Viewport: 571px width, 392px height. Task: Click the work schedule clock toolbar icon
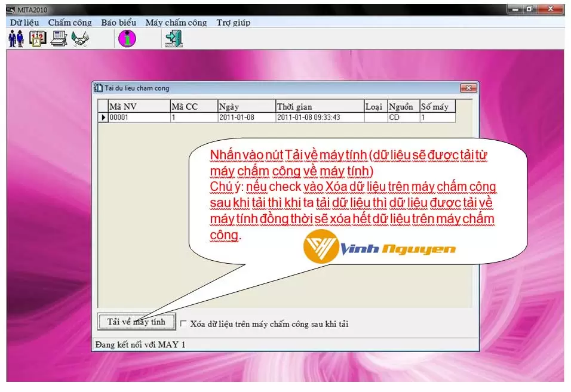38,39
